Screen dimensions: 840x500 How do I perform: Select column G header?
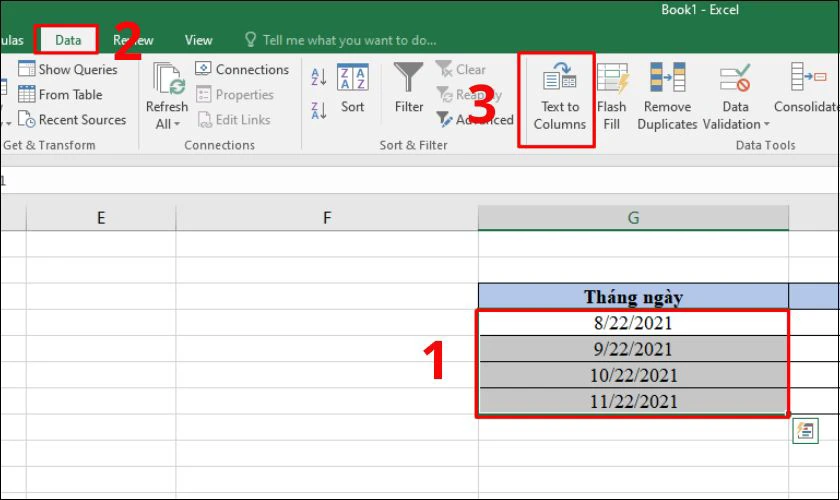coord(633,218)
